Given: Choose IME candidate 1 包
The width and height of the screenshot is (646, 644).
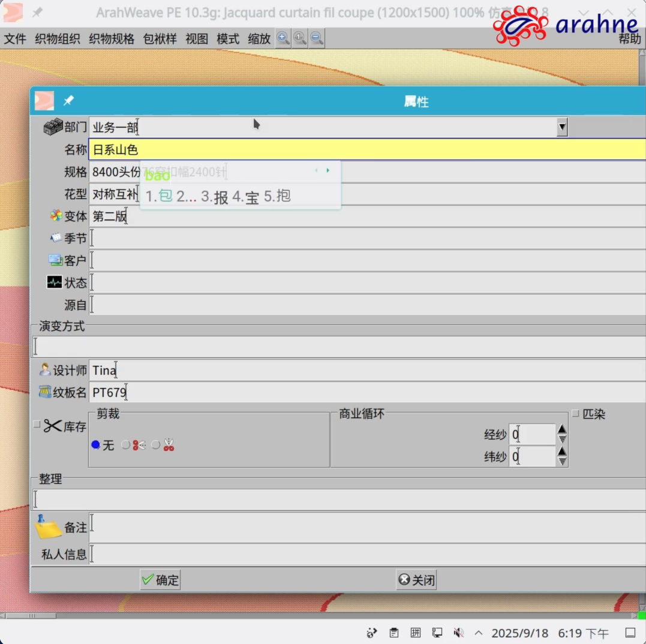Looking at the screenshot, I should [159, 196].
